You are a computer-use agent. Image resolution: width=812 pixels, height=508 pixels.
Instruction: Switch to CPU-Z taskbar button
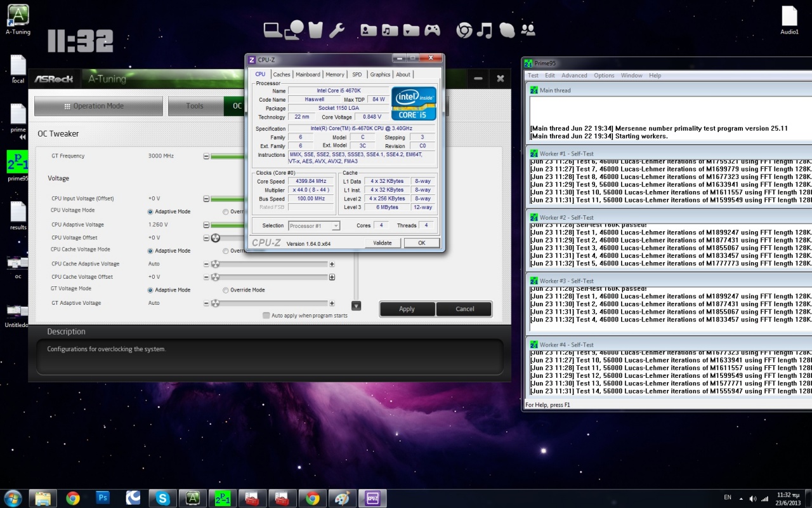pos(372,498)
